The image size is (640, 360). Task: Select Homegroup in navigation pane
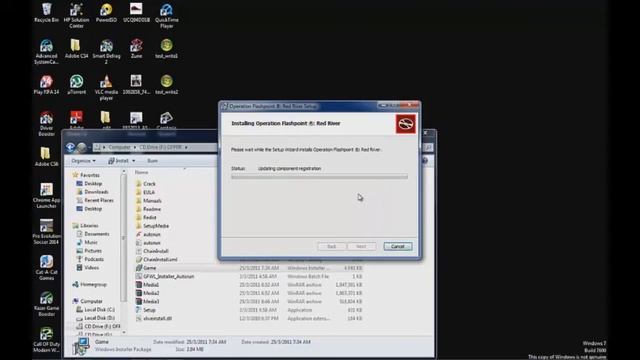click(x=89, y=284)
